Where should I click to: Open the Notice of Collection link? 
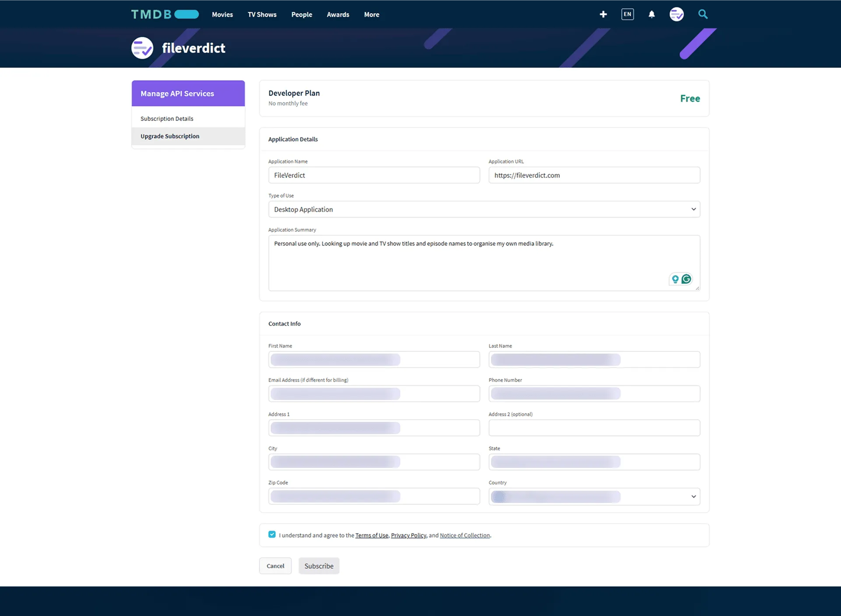coord(465,535)
